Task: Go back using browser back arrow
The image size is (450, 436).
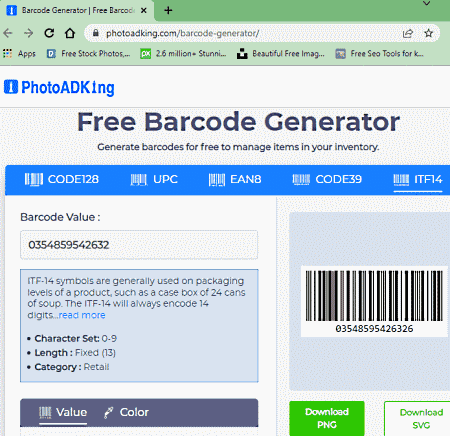Action: (x=8, y=33)
